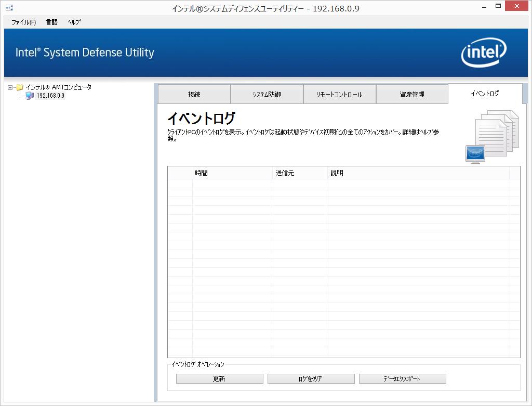Click the イベントログ page heading
The image size is (532, 406).
pyautogui.click(x=201, y=118)
